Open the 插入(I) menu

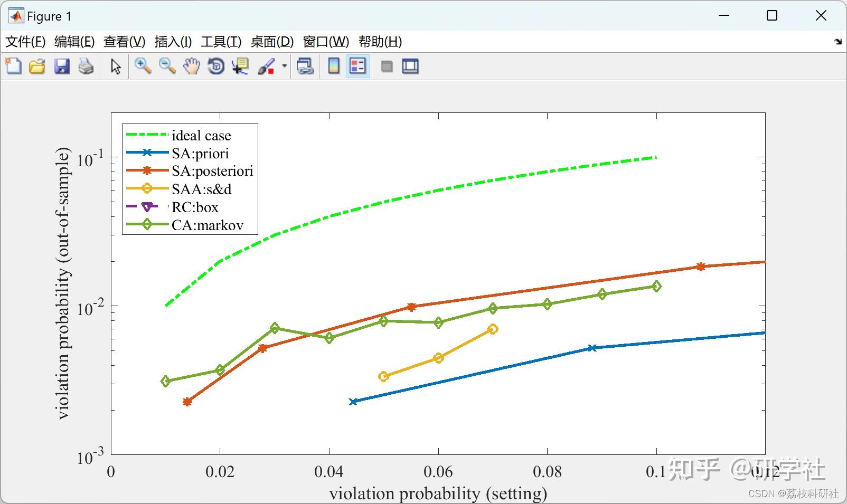tap(172, 42)
